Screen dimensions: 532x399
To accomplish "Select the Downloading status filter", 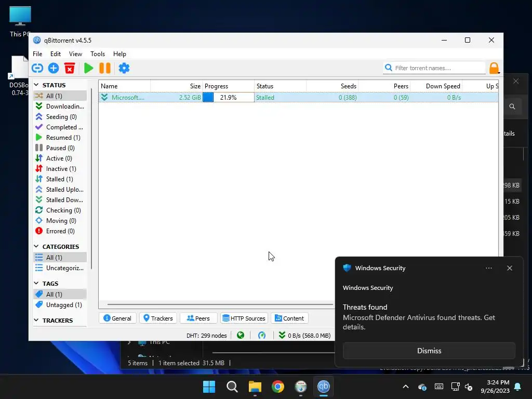I will tap(60, 106).
